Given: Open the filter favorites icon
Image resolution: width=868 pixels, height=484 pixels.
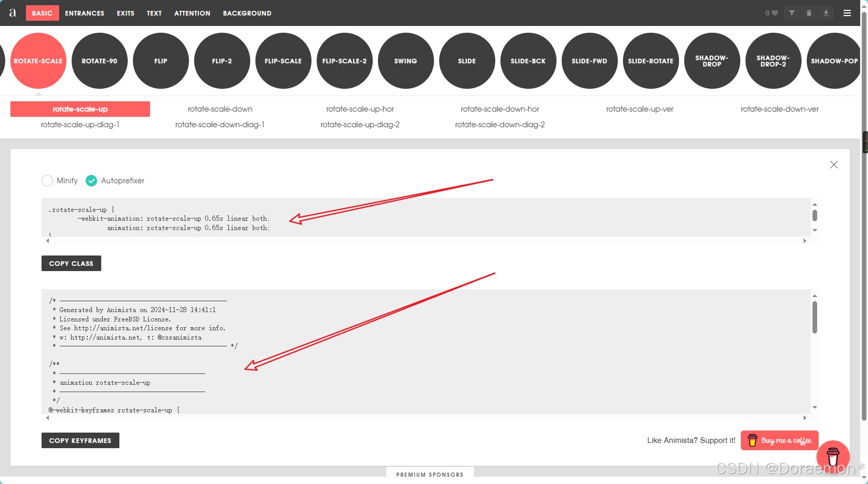Looking at the screenshot, I should 792,13.
